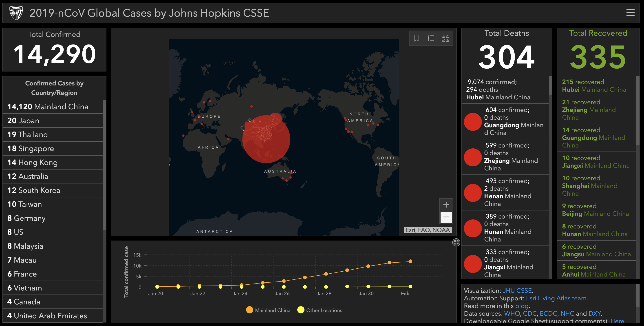Select 9 recovered Beijing entry
This screenshot has height=326, width=644.
pyautogui.click(x=596, y=210)
